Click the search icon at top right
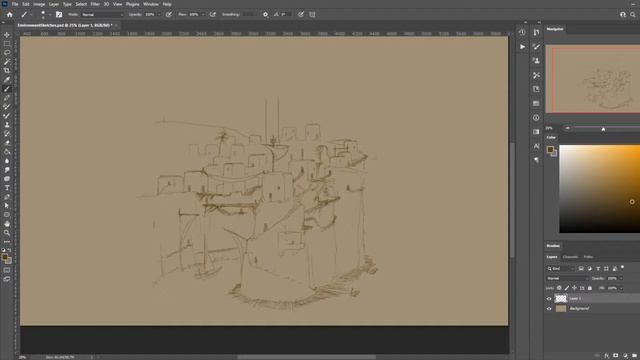640x360 pixels. (x=633, y=14)
